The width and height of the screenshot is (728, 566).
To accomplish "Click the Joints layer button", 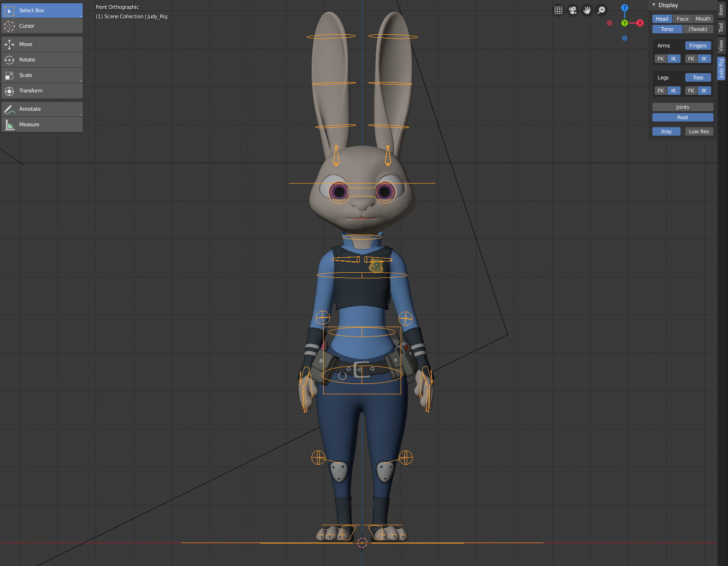I will pyautogui.click(x=682, y=107).
